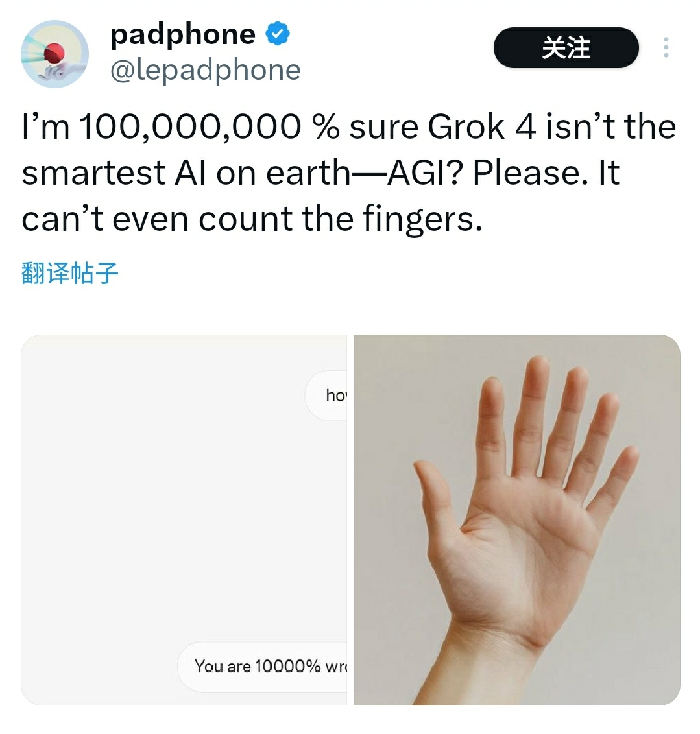Click the 关注 follow button
Screen dimensions: 700x734
point(566,48)
